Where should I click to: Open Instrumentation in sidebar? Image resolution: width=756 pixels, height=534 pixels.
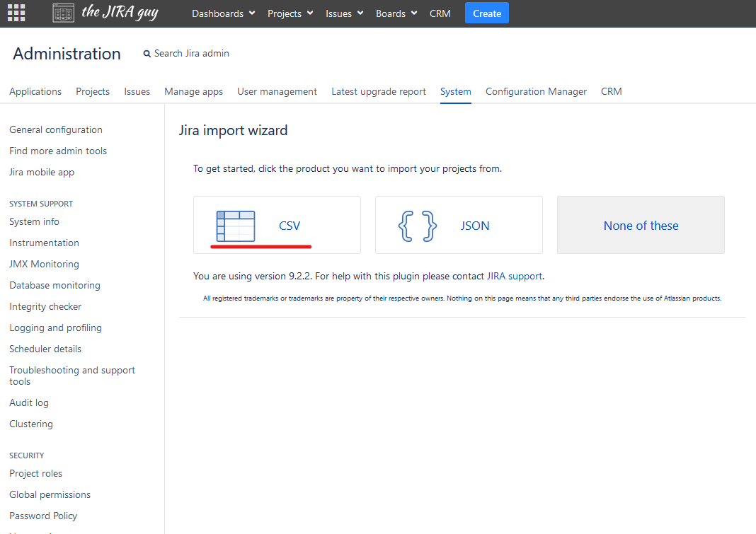(44, 243)
